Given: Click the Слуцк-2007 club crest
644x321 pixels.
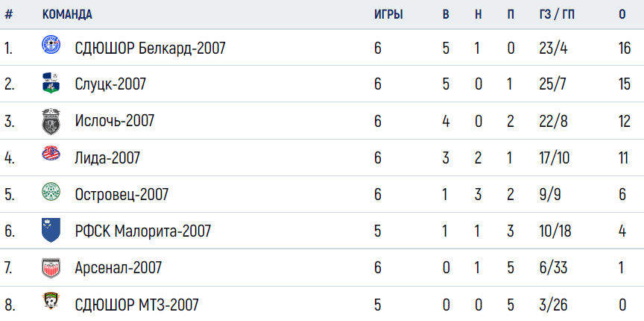Looking at the screenshot, I should point(51,83).
